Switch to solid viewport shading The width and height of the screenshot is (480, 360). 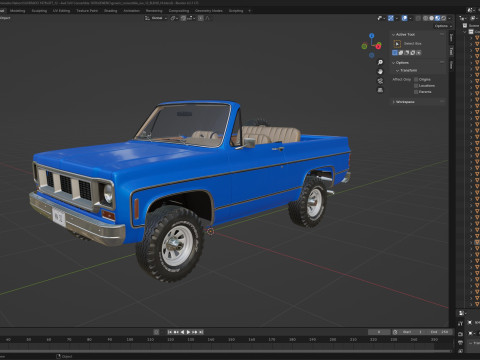point(432,18)
